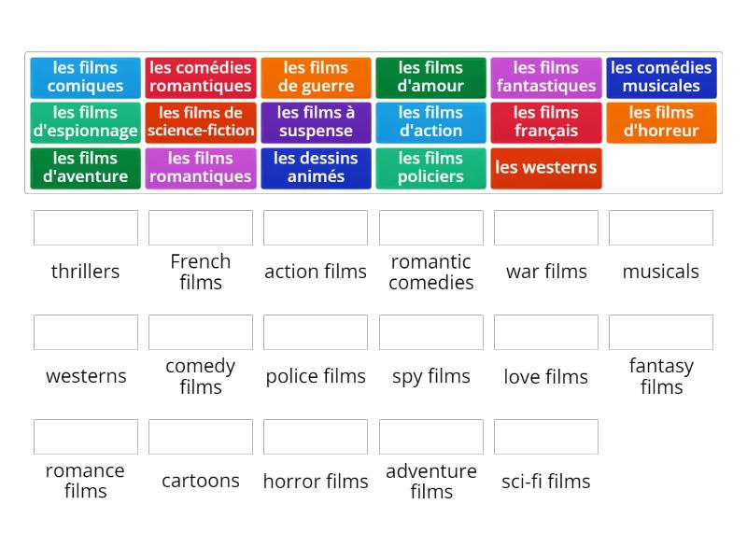Click the answer box above 'fantasy films'
This screenshot has height=560, width=747.
pos(661,331)
